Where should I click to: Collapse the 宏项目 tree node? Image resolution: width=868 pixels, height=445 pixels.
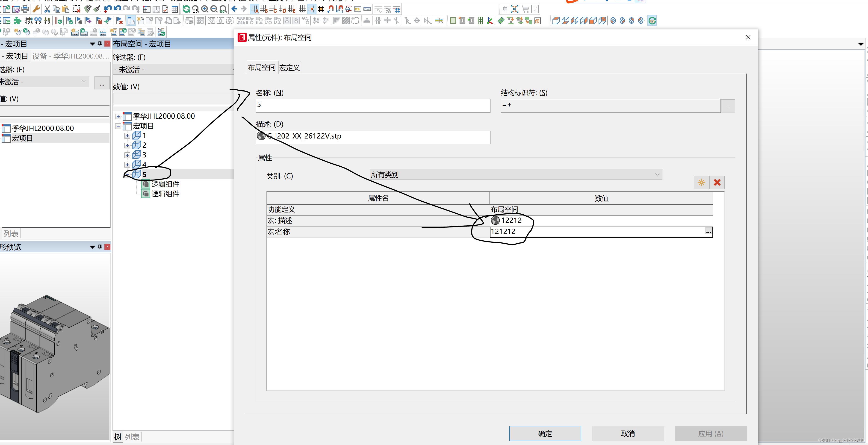pos(118,126)
